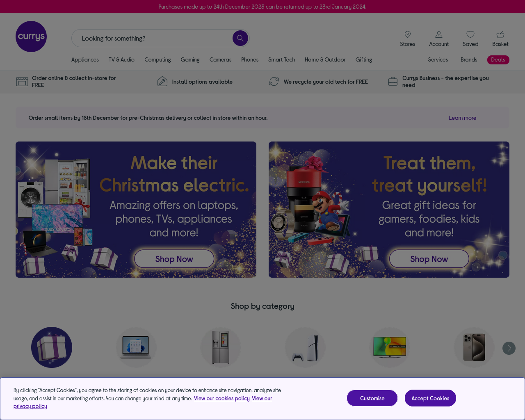The height and width of the screenshot is (420, 525).
Task: Select the Deals pill
Action: [498, 59]
